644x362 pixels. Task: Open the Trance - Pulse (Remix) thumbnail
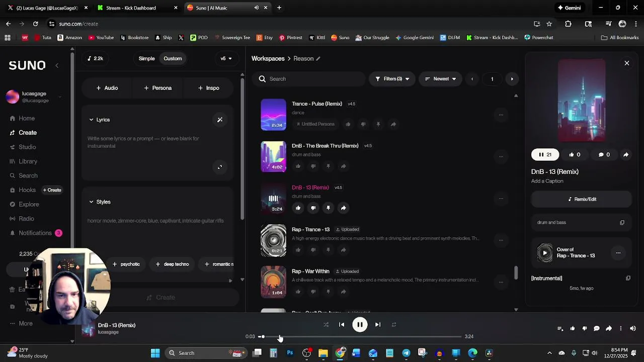pos(273,115)
